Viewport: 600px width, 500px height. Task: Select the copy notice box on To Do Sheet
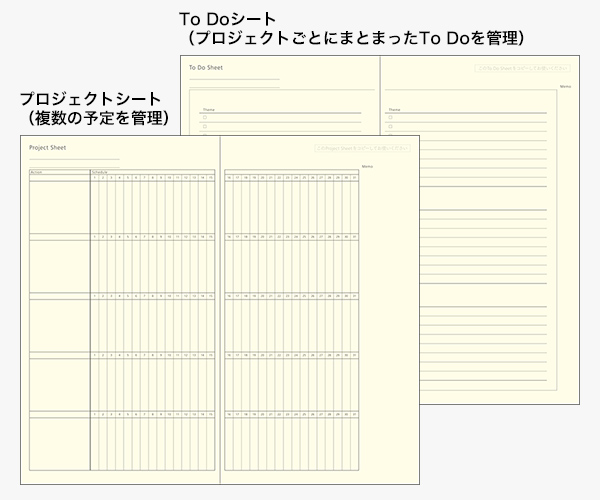tap(524, 70)
